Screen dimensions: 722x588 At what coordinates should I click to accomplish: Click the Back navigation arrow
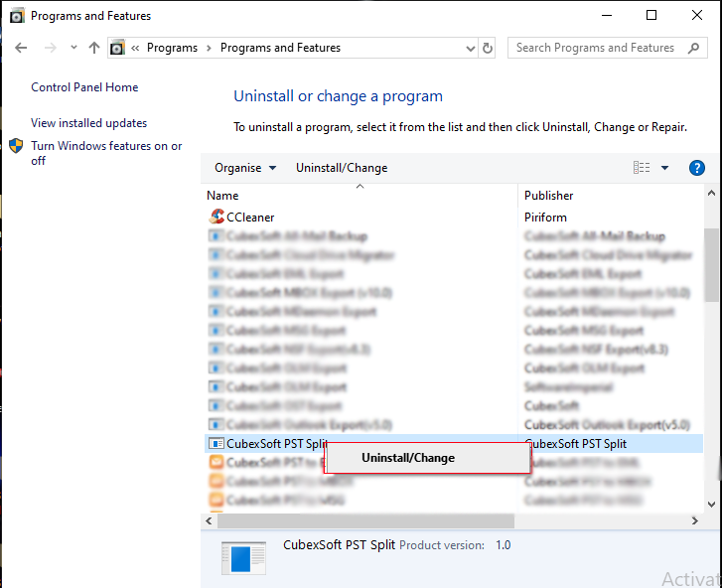21,48
